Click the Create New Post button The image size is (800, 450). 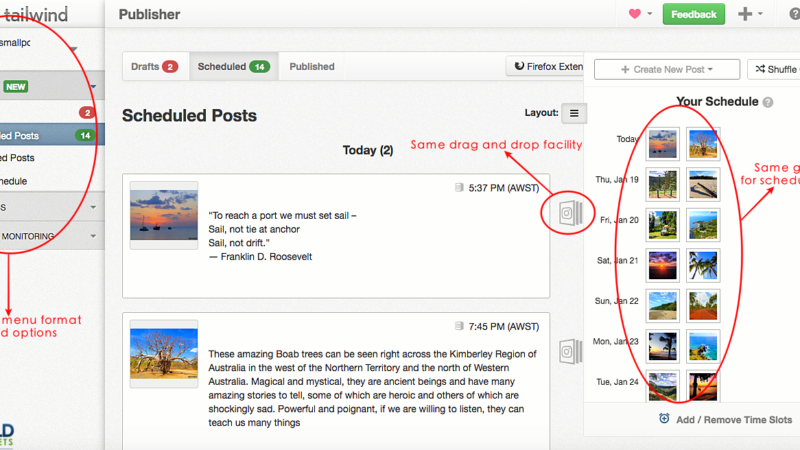point(665,69)
